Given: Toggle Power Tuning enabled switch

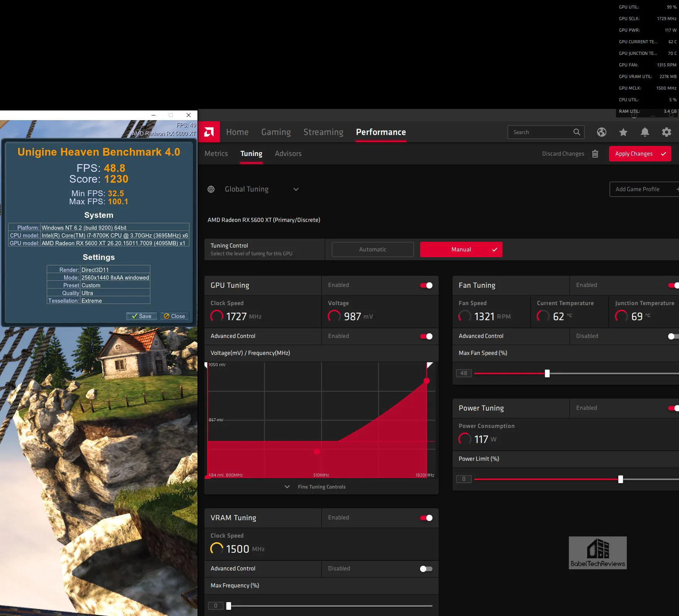Looking at the screenshot, I should 674,408.
